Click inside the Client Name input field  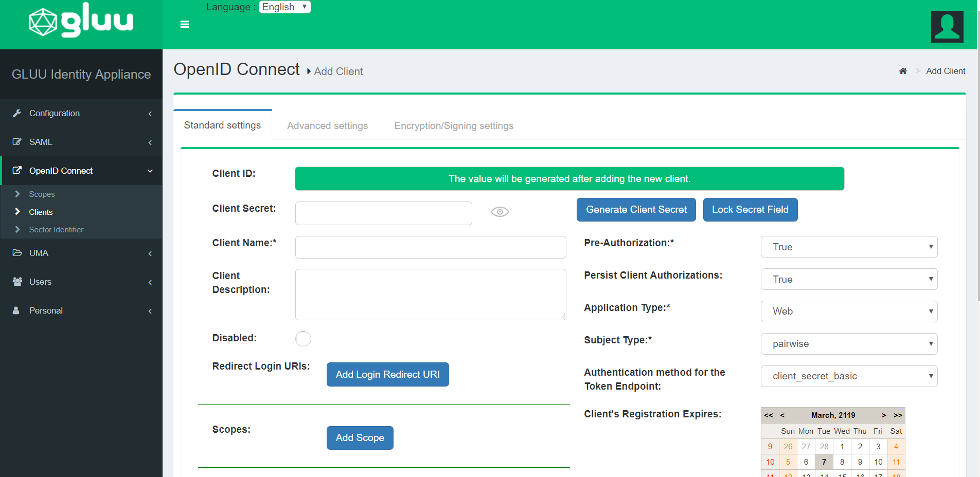[430, 247]
